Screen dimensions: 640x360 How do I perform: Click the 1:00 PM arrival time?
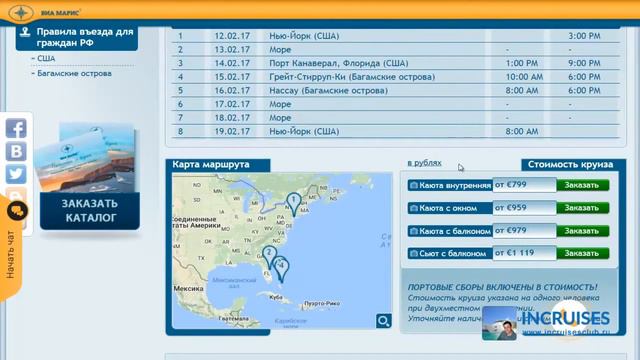(x=522, y=63)
